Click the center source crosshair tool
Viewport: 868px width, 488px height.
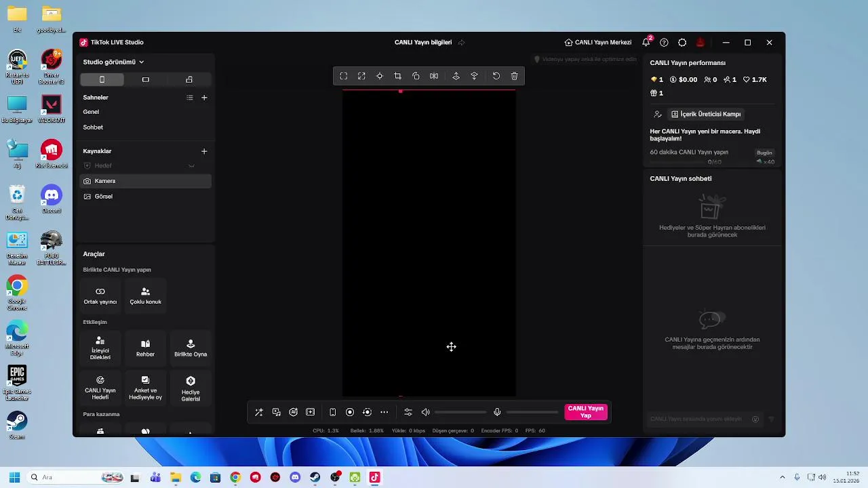380,76
